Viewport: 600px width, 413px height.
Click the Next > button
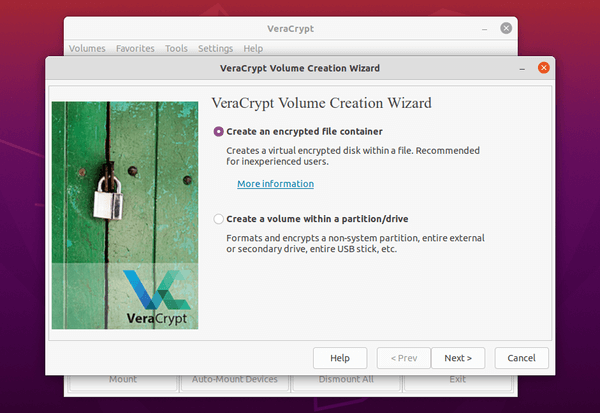458,358
